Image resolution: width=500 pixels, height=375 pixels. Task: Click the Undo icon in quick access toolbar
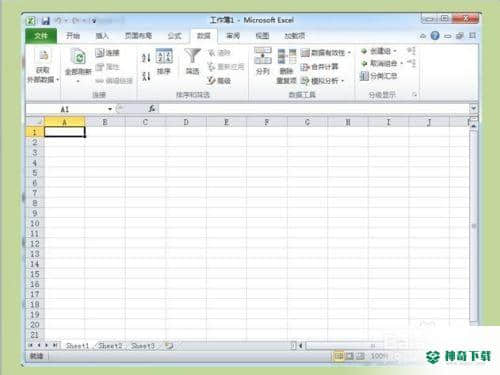click(59, 21)
